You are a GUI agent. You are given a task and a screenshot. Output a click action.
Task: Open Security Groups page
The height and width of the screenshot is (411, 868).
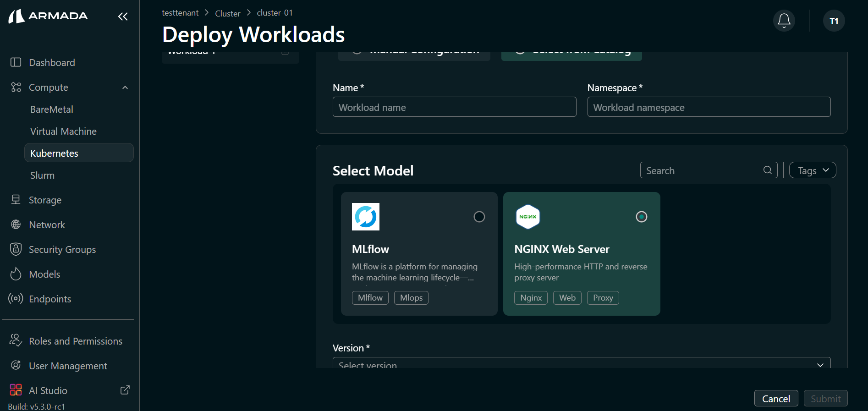click(x=62, y=249)
